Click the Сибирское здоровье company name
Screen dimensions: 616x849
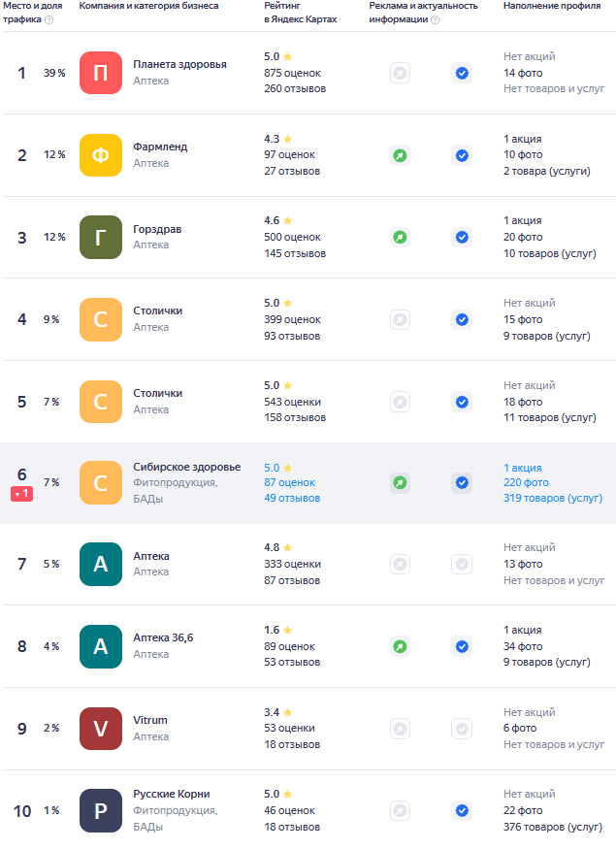click(187, 467)
